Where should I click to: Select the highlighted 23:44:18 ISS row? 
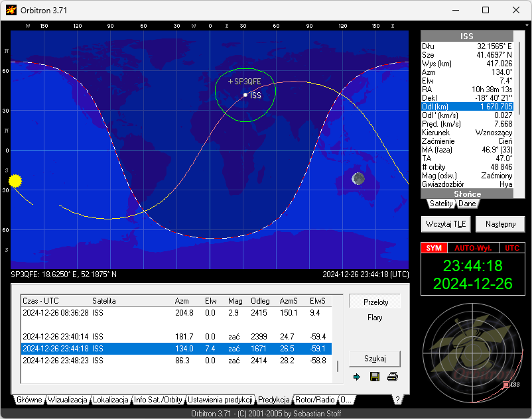(x=176, y=349)
